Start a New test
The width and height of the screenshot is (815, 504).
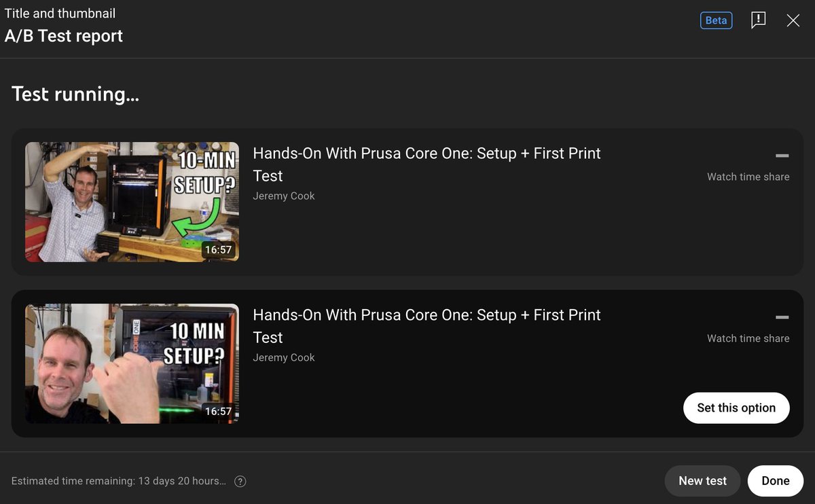[x=702, y=480]
